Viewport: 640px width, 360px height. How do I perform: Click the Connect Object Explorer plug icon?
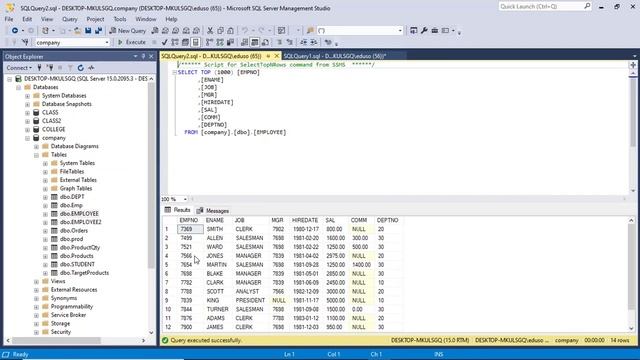pyautogui.click(x=39, y=68)
